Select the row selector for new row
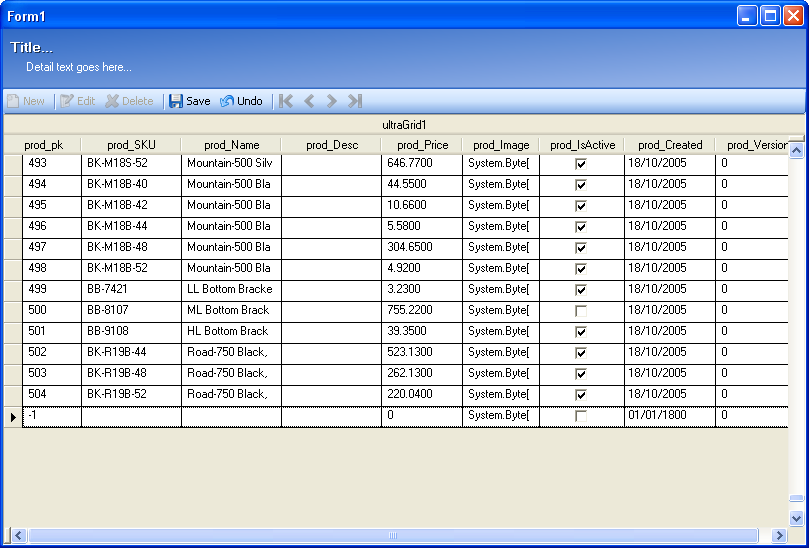809x548 pixels. (x=13, y=416)
